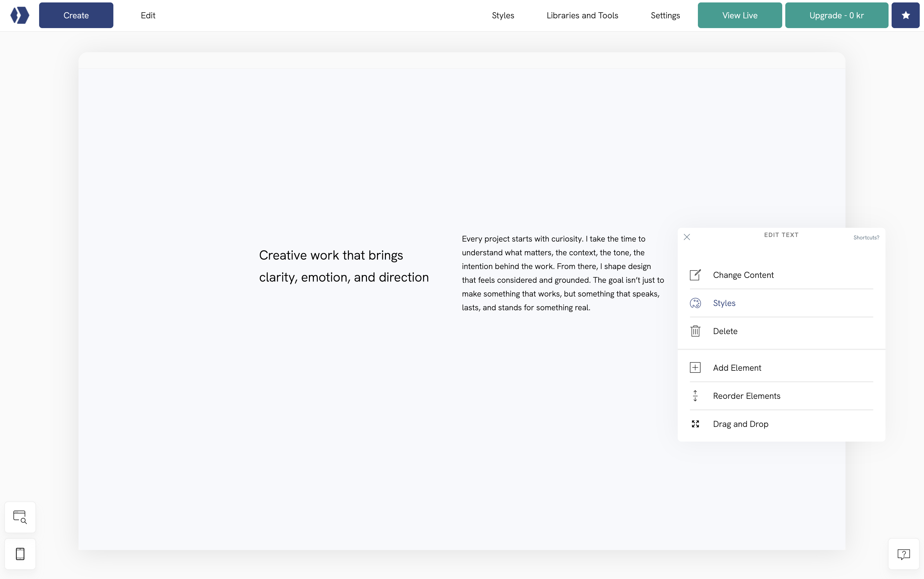Image resolution: width=924 pixels, height=579 pixels.
Task: Open the top Styles menu
Action: (503, 15)
